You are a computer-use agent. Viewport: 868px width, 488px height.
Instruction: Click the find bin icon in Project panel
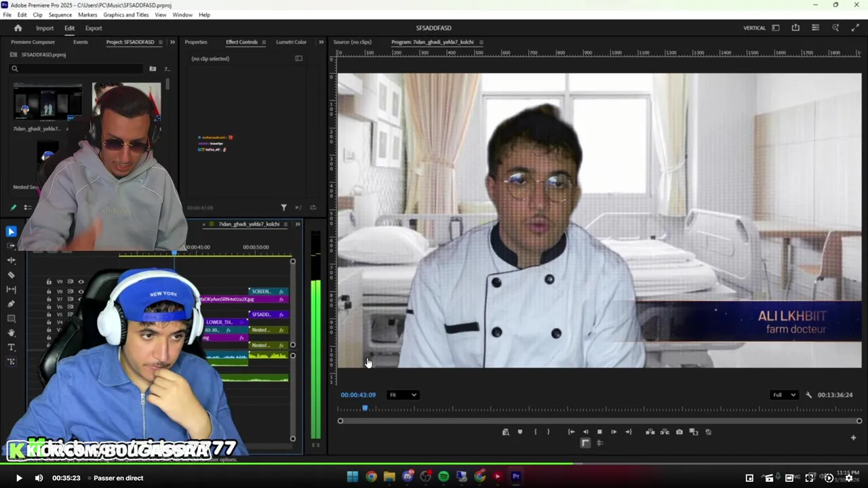tap(153, 68)
